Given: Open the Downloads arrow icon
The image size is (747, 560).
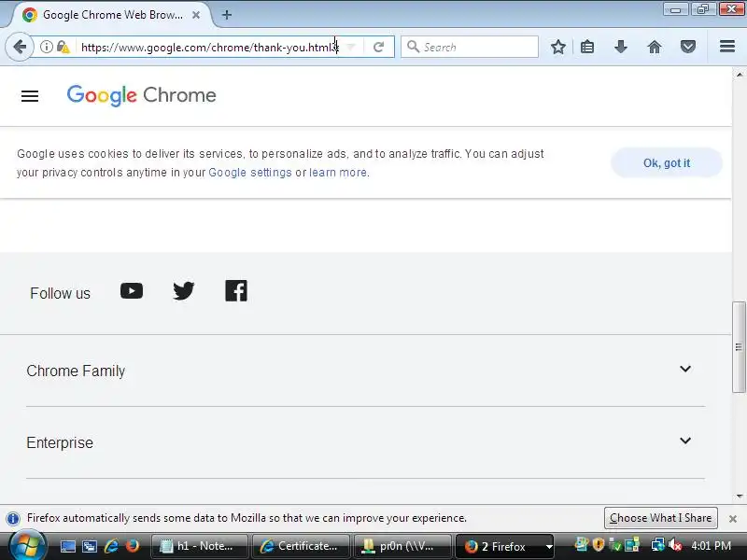Looking at the screenshot, I should tap(620, 47).
